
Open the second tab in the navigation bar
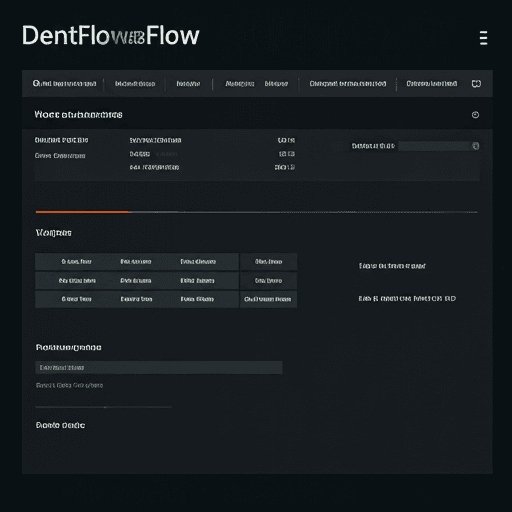135,84
